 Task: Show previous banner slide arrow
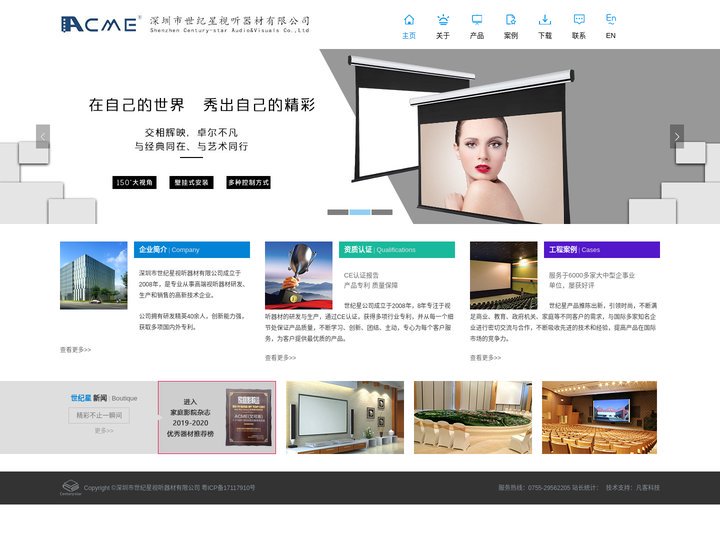43,136
